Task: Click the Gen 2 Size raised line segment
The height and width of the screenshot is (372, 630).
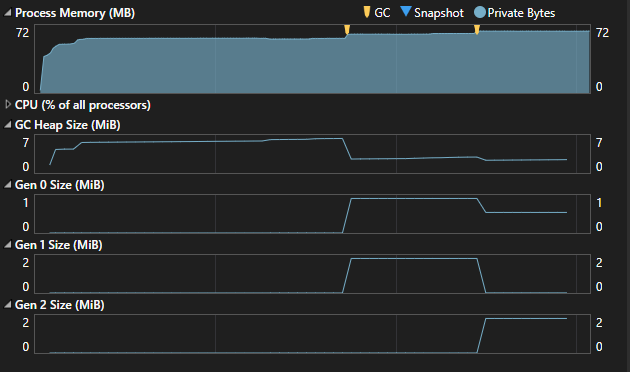Action: tap(526, 319)
